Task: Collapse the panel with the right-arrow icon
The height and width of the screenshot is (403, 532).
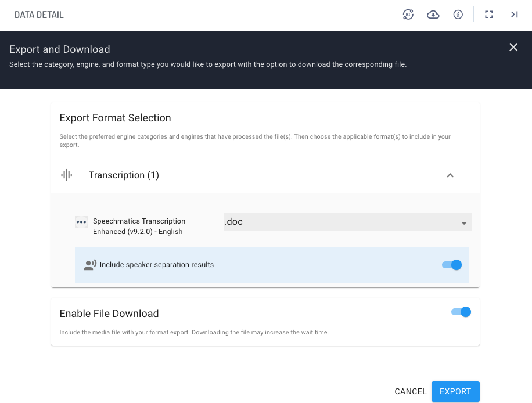Action: [x=514, y=15]
